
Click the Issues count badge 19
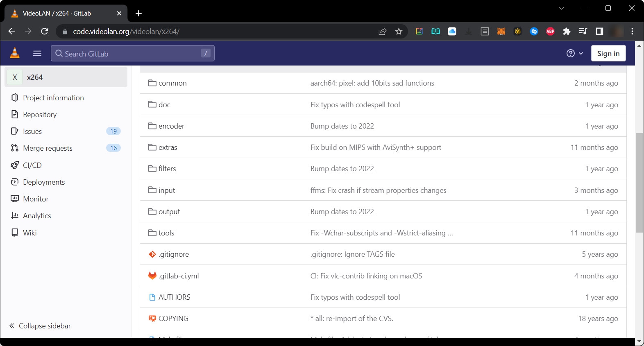[113, 131]
